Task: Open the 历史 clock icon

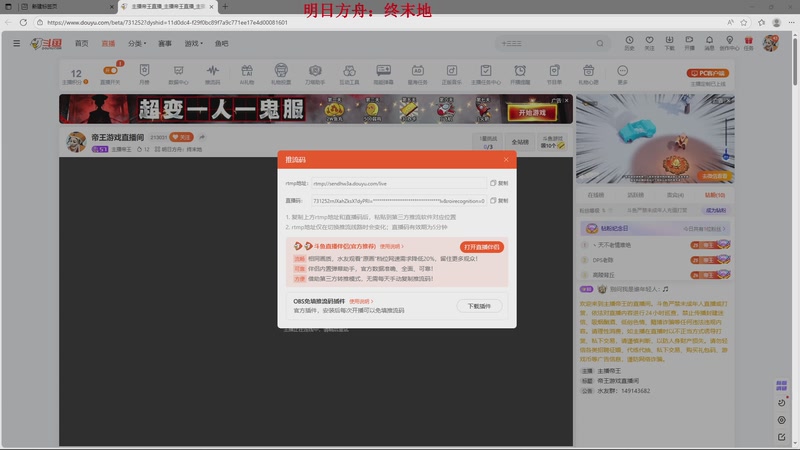Action: pos(629,43)
